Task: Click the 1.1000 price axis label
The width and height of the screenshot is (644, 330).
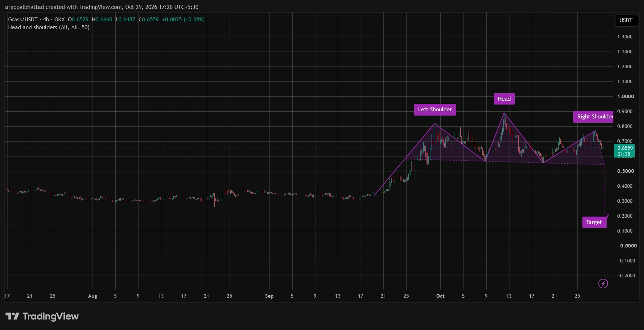Action: (625, 81)
